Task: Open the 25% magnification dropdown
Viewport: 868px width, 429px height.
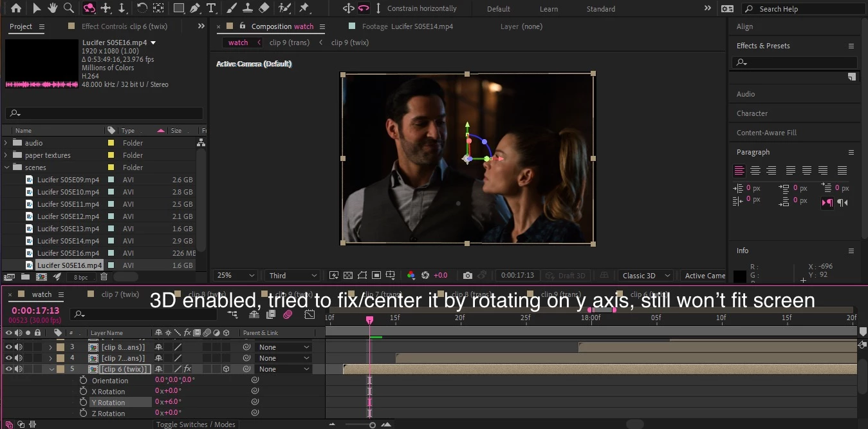Action: [235, 276]
